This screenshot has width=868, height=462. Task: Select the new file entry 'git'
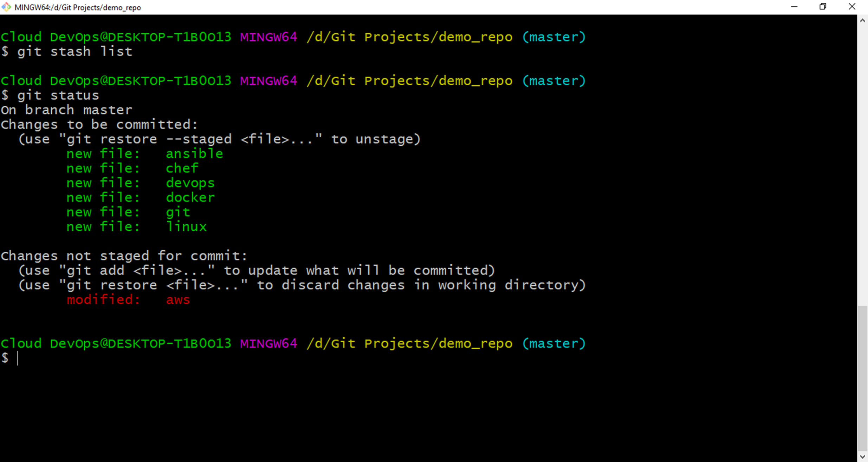pyautogui.click(x=178, y=212)
